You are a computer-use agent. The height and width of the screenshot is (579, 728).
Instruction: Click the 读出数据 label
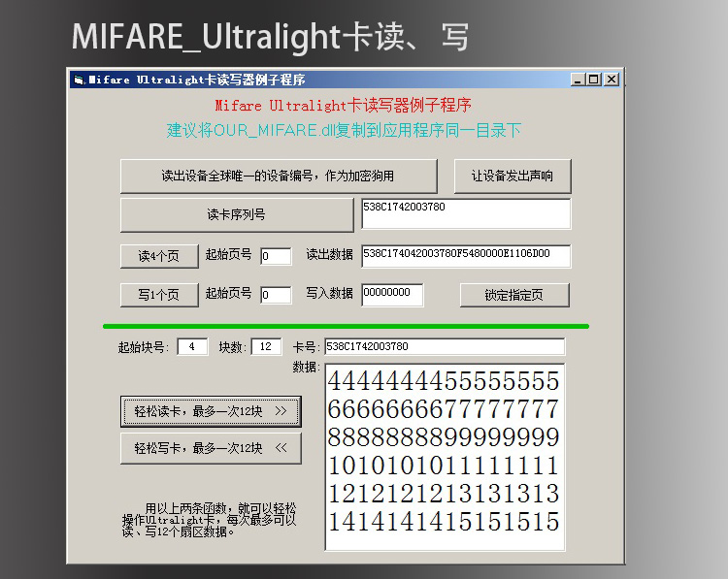click(x=329, y=254)
